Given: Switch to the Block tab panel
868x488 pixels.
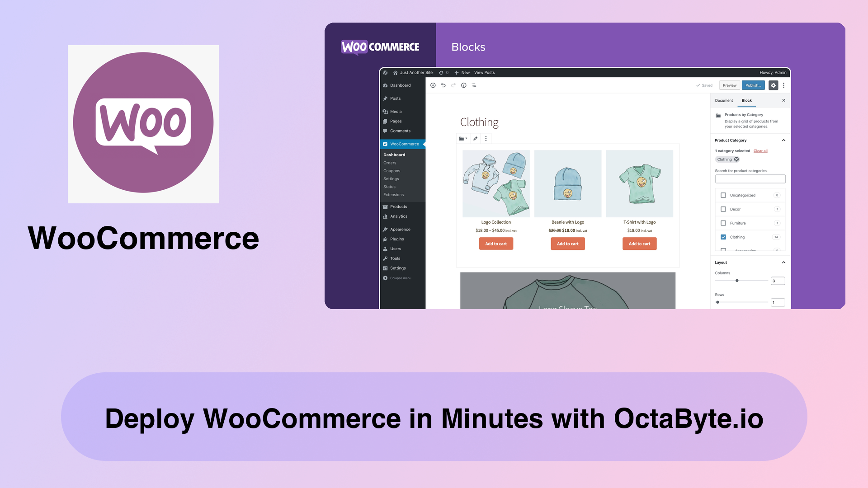Looking at the screenshot, I should (746, 99).
